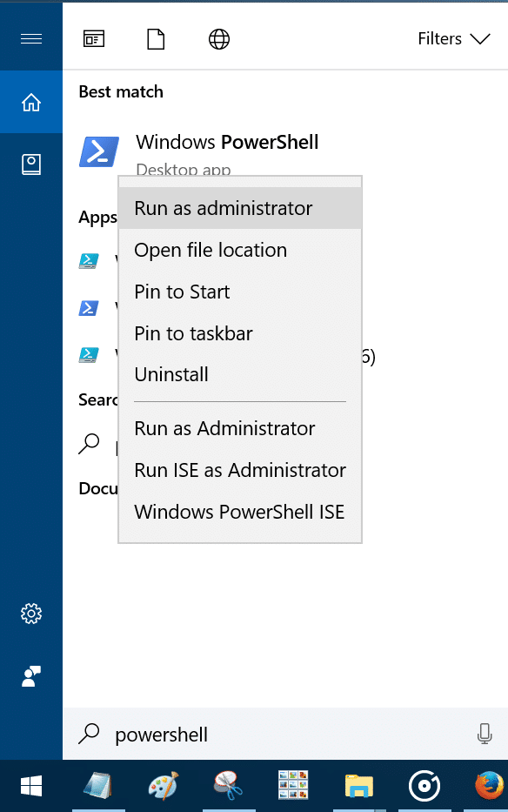Launch Firefox from the taskbar
Screen dimensions: 508x812
(488, 786)
